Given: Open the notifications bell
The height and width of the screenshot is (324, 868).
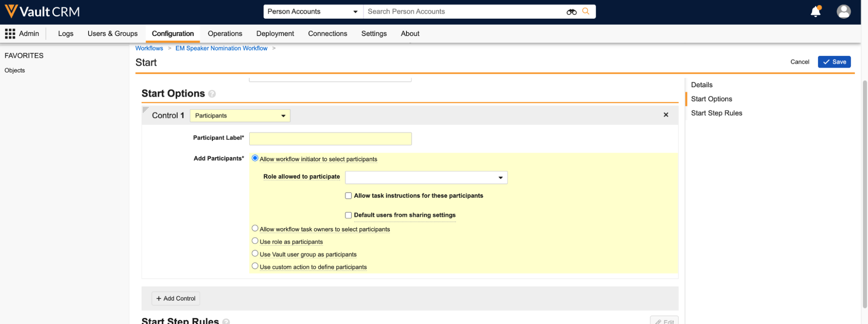Looking at the screenshot, I should point(815,12).
